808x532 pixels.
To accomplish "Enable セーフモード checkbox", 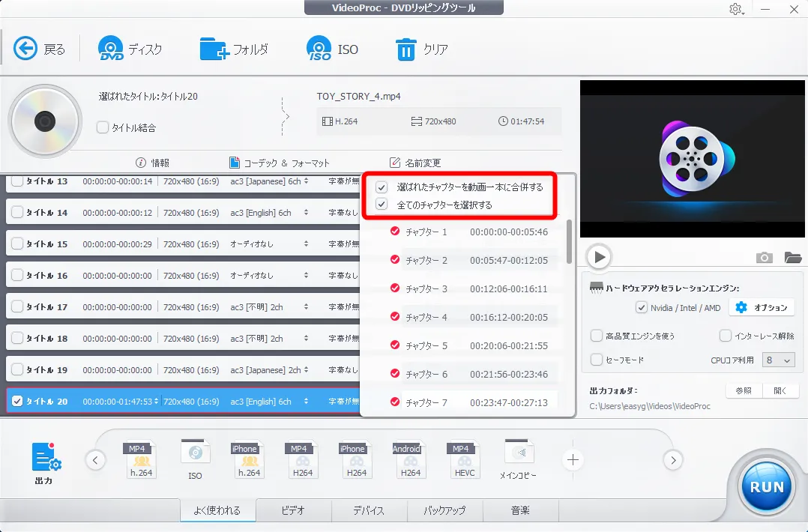I will click(x=596, y=360).
